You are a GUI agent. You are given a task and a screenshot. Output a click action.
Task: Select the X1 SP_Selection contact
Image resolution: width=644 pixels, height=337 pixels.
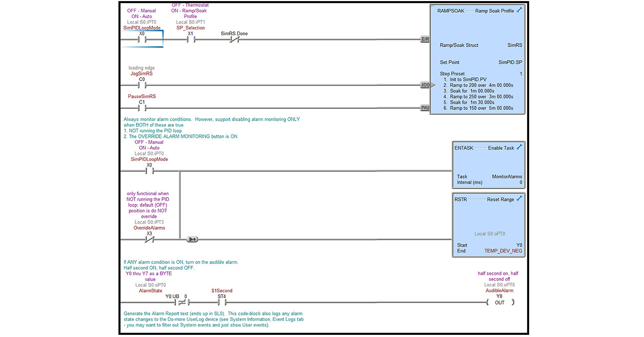point(190,39)
